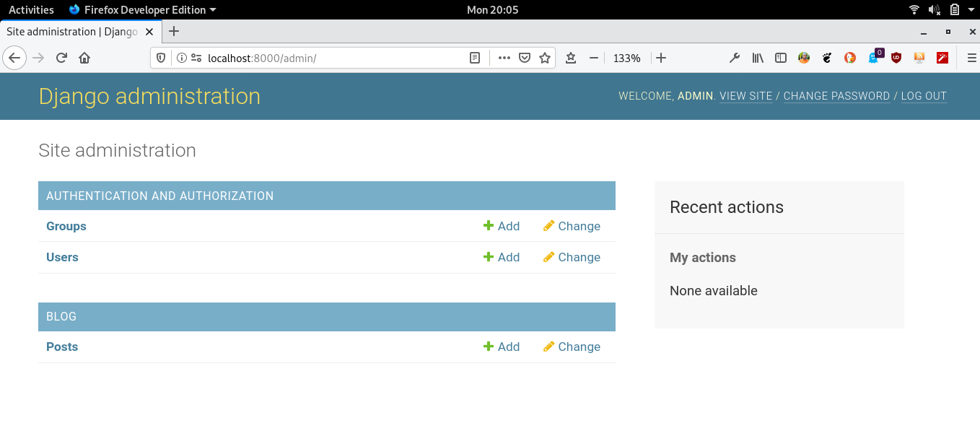Toggle the sidebars icon
Viewport: 980px width, 444px height.
click(x=781, y=58)
